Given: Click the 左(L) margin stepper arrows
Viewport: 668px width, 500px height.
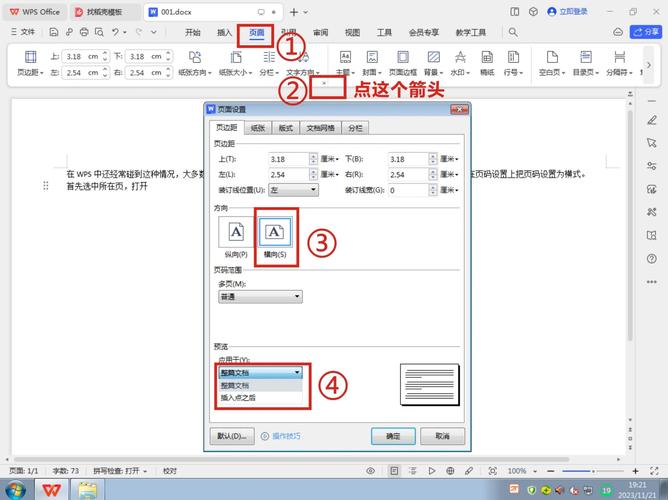Looking at the screenshot, I should click(314, 174).
